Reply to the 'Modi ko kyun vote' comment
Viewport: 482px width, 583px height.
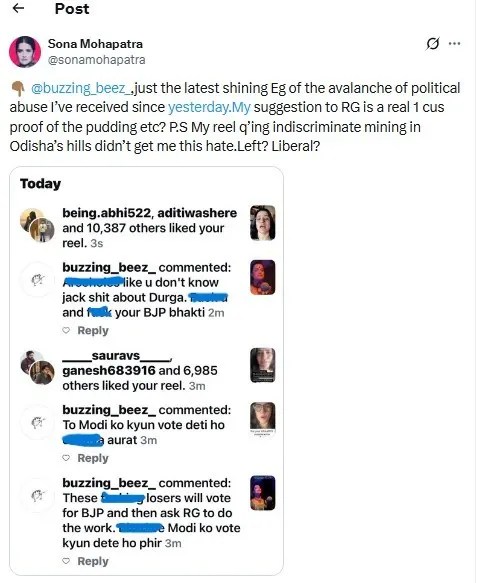93,458
